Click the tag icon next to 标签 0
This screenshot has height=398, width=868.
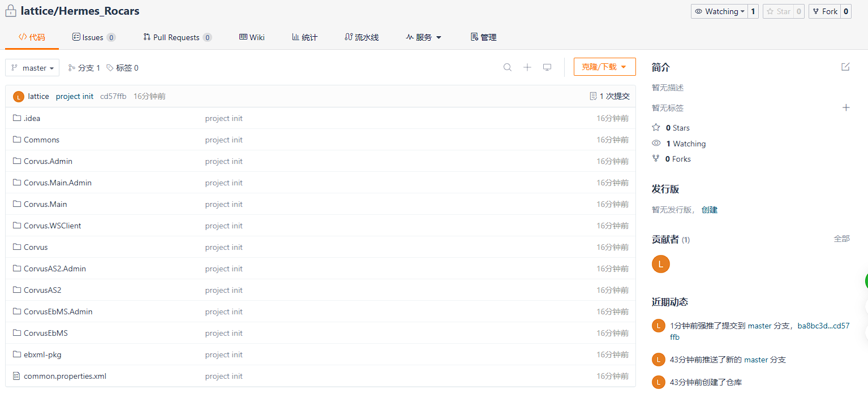coord(110,68)
